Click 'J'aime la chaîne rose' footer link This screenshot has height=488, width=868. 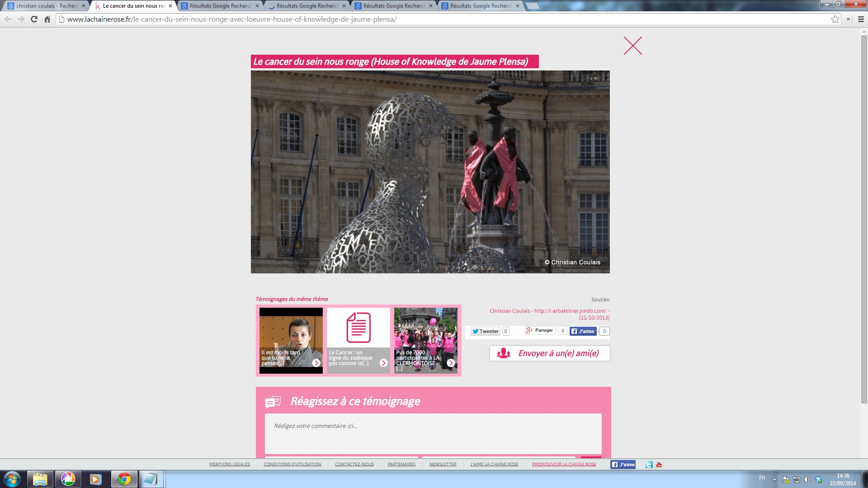pos(494,464)
